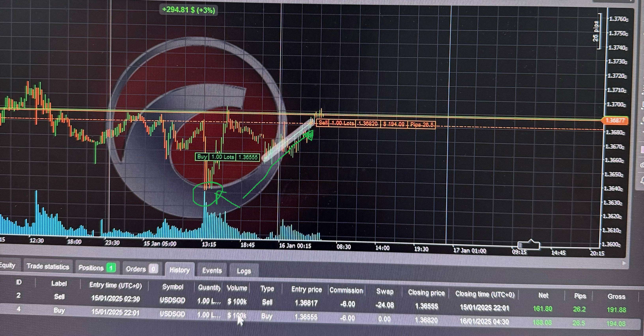
Task: Click the Buy 1.00 Lots 1.36555 chart label
Action: pos(227,157)
